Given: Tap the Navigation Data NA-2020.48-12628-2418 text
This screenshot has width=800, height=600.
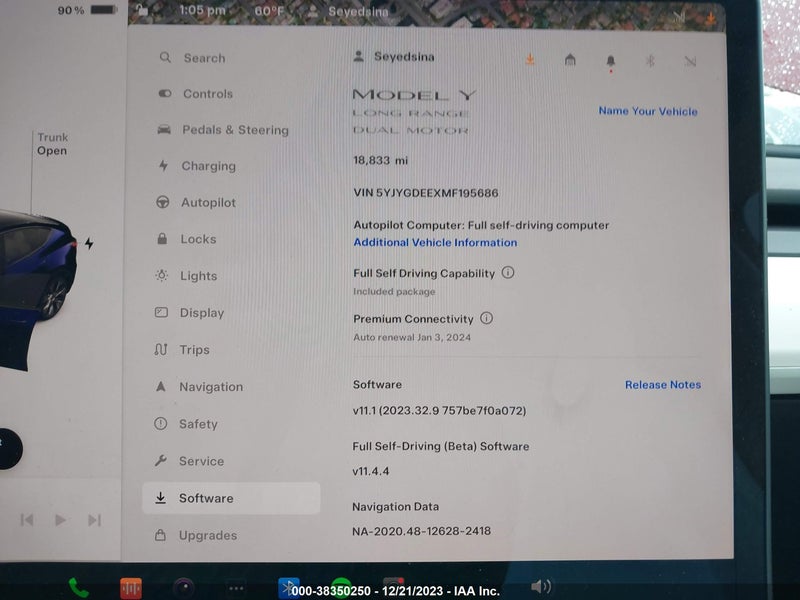Looking at the screenshot, I should [421, 531].
